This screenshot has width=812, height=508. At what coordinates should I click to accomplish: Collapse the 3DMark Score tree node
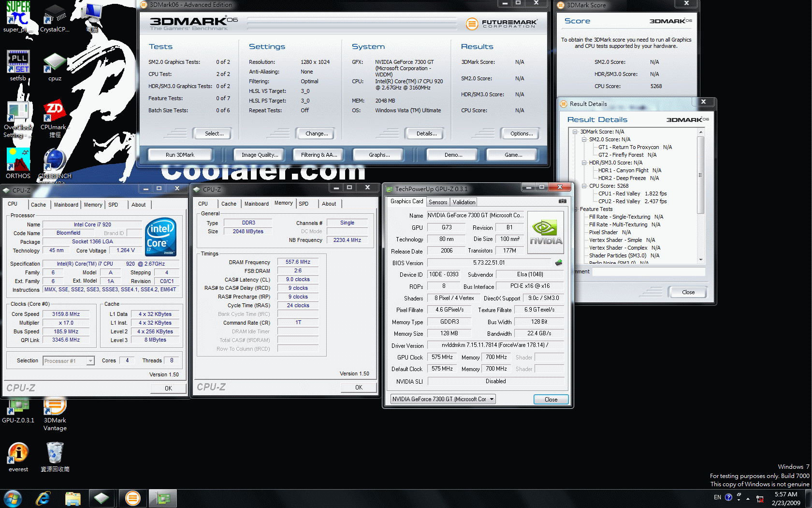[575, 132]
